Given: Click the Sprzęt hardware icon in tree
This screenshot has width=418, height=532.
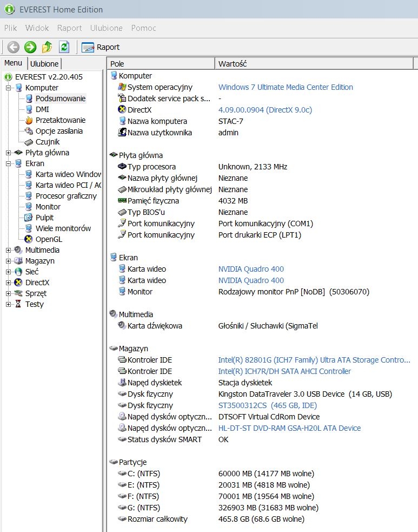Looking at the screenshot, I should pos(18,293).
